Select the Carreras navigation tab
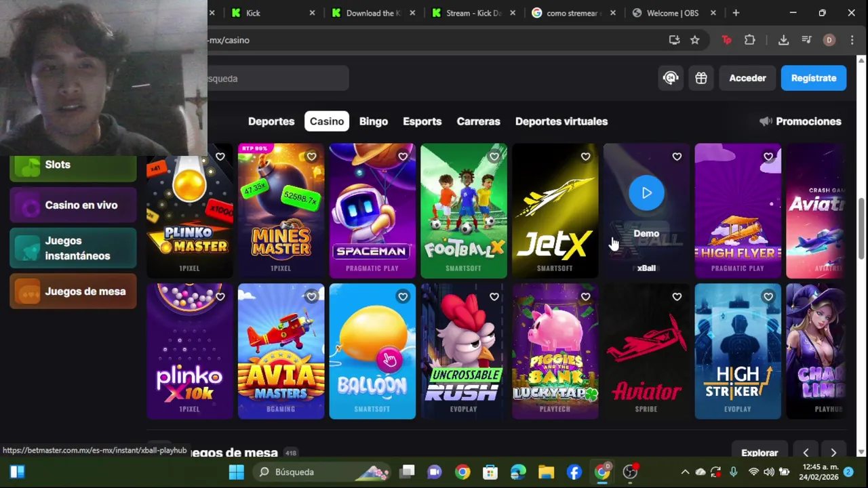This screenshot has height=488, width=868. tap(478, 121)
